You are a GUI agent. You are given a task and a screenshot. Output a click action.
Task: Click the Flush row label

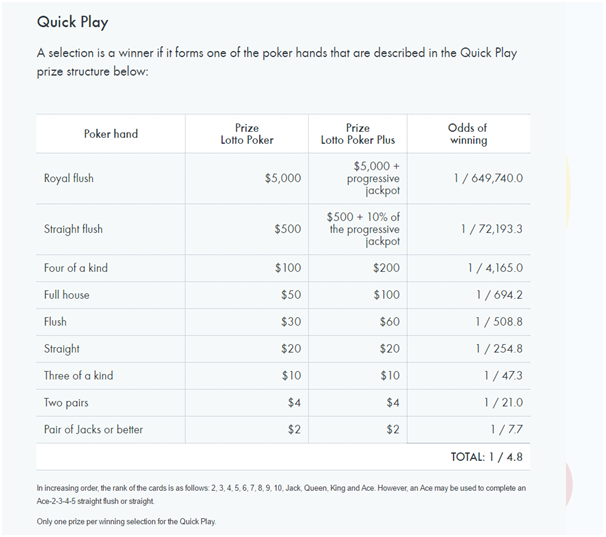pyautogui.click(x=56, y=322)
